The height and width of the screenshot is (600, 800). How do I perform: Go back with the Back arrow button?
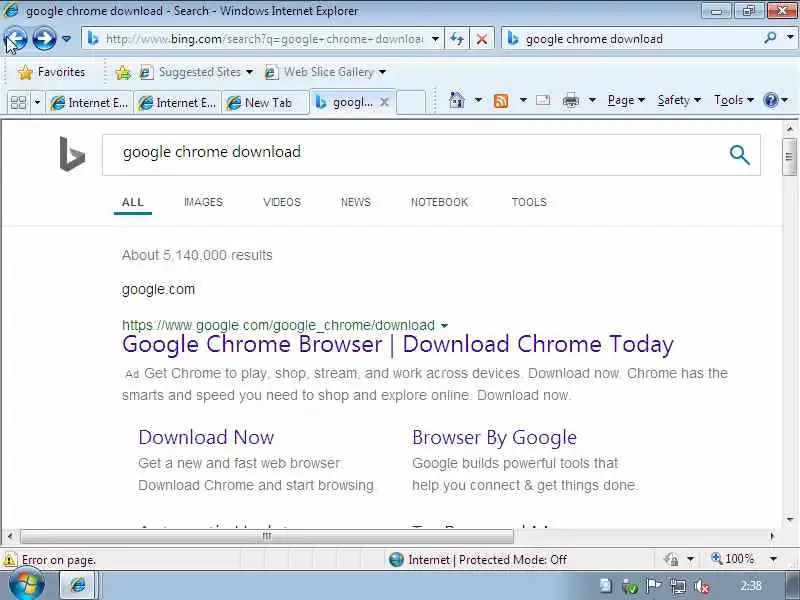coord(15,38)
